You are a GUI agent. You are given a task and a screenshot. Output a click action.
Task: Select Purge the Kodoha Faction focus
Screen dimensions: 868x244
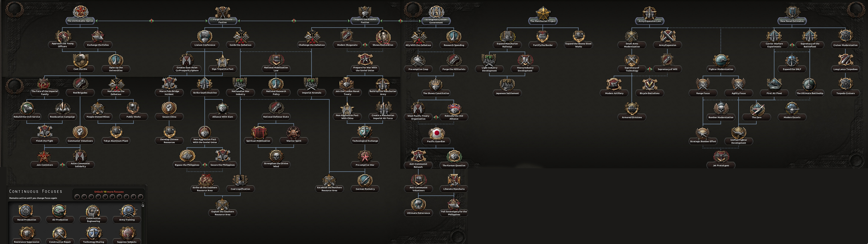tap(223, 15)
